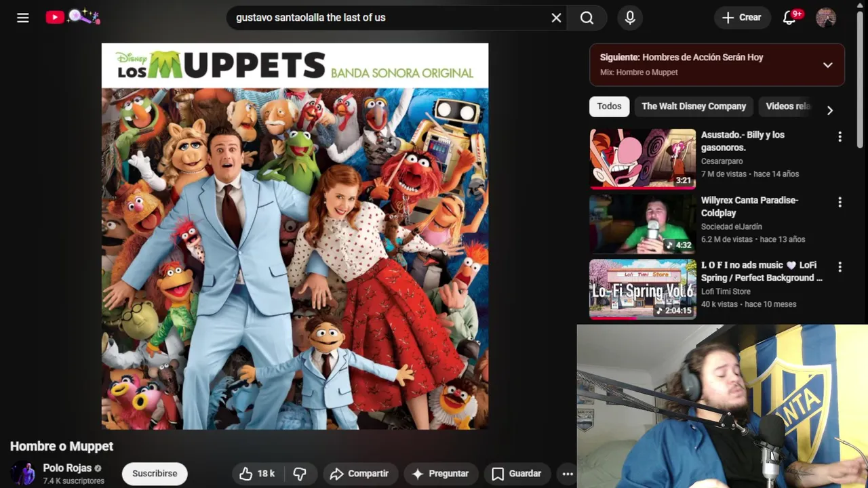Open Lo-Fi Spring Vol 6 thumbnail

pyautogui.click(x=642, y=289)
